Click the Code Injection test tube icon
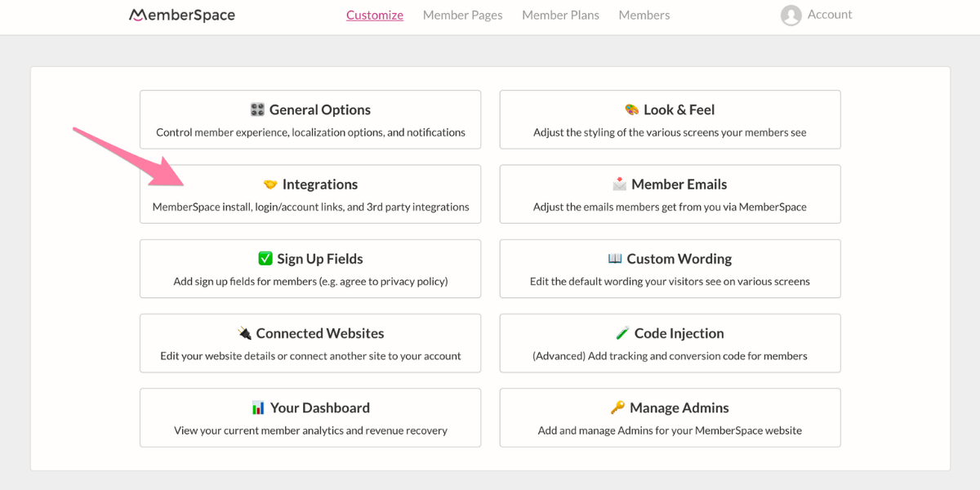This screenshot has height=490, width=980. 622,333
